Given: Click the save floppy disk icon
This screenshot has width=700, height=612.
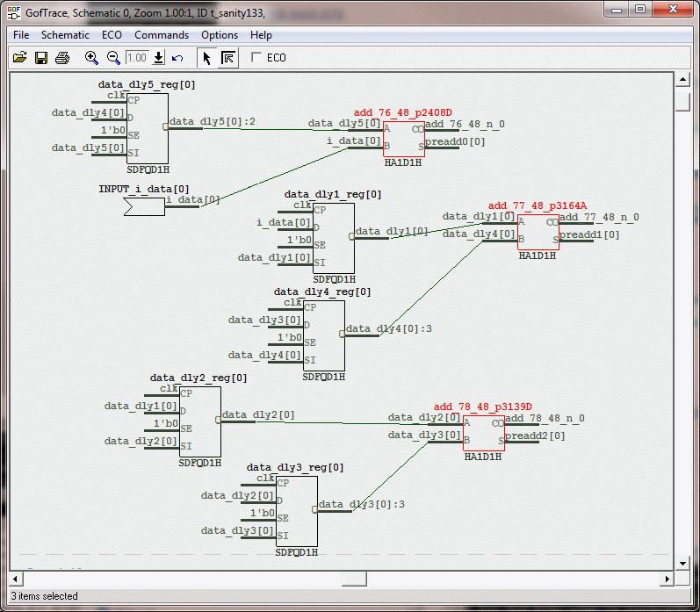Looking at the screenshot, I should [x=40, y=58].
